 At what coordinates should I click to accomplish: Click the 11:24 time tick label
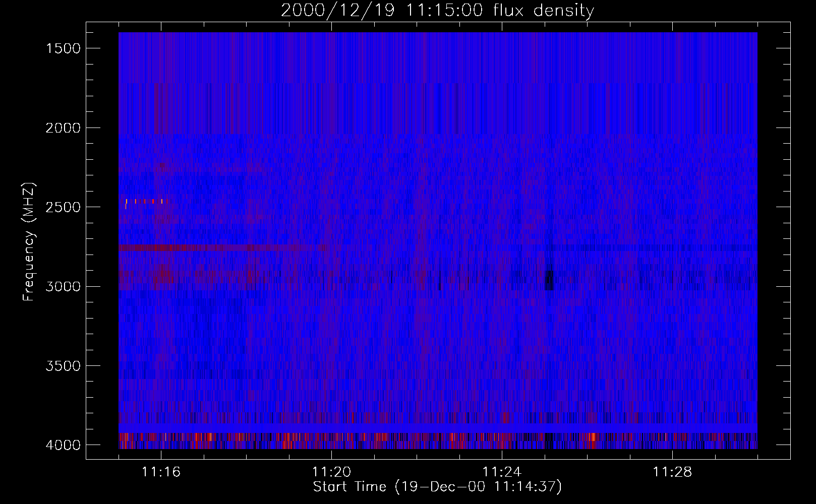pos(502,472)
